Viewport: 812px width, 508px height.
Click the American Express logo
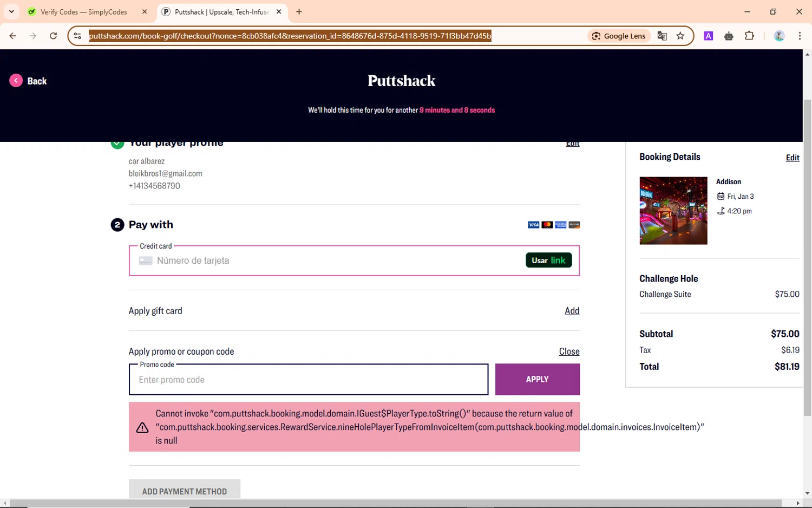[560, 225]
